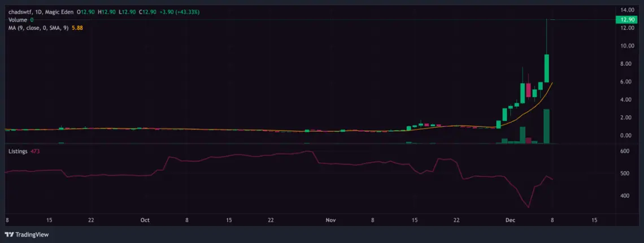Click the 400 label on Listings axis
Viewport: 644px width, 243px height.
point(624,196)
